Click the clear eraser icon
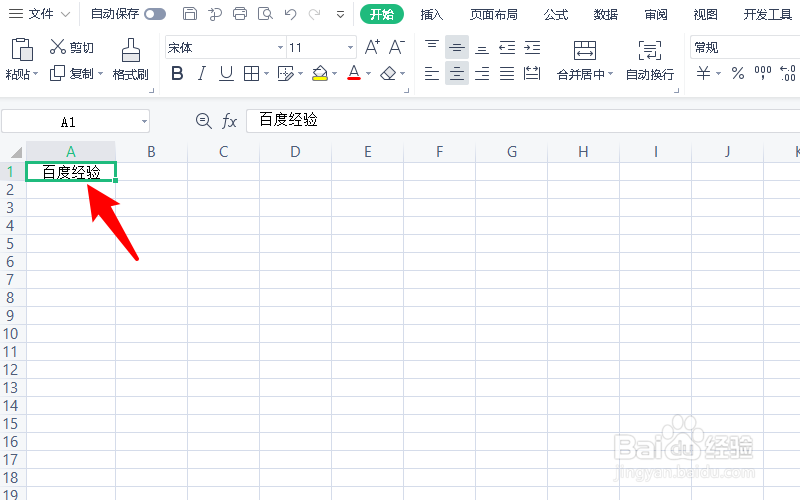This screenshot has height=500, width=800. click(389, 74)
